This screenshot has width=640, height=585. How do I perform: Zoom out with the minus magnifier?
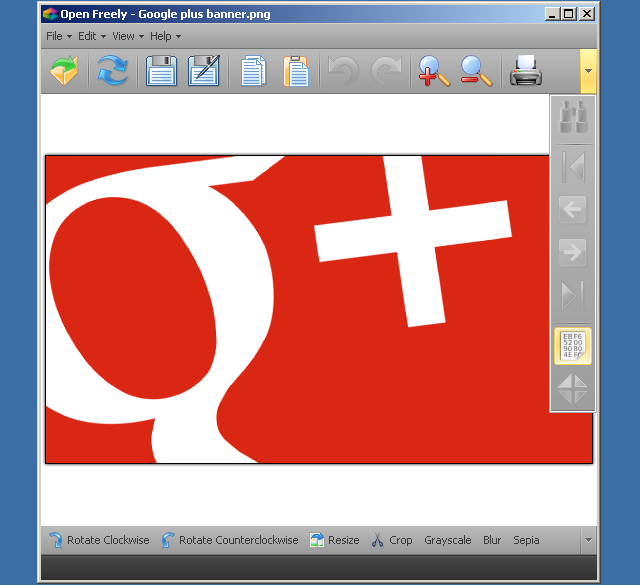pos(476,71)
